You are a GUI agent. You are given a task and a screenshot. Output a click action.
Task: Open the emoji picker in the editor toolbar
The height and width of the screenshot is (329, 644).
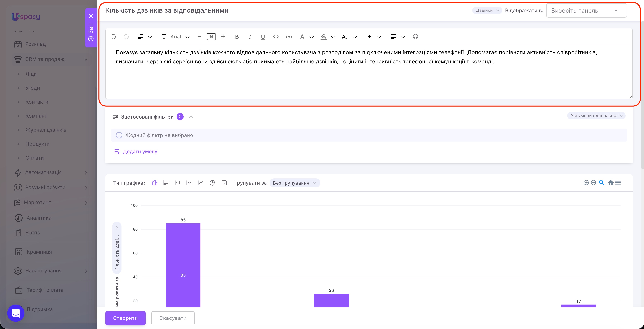pos(415,37)
